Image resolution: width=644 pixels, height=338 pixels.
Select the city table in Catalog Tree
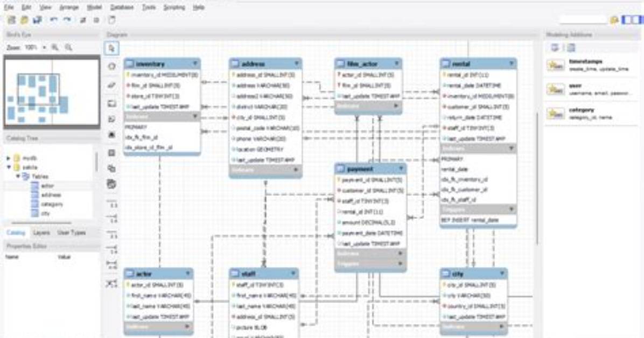click(45, 213)
